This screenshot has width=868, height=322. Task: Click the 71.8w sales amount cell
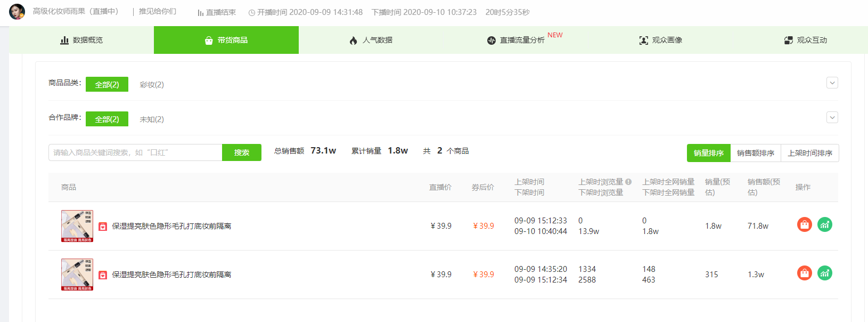coord(758,226)
